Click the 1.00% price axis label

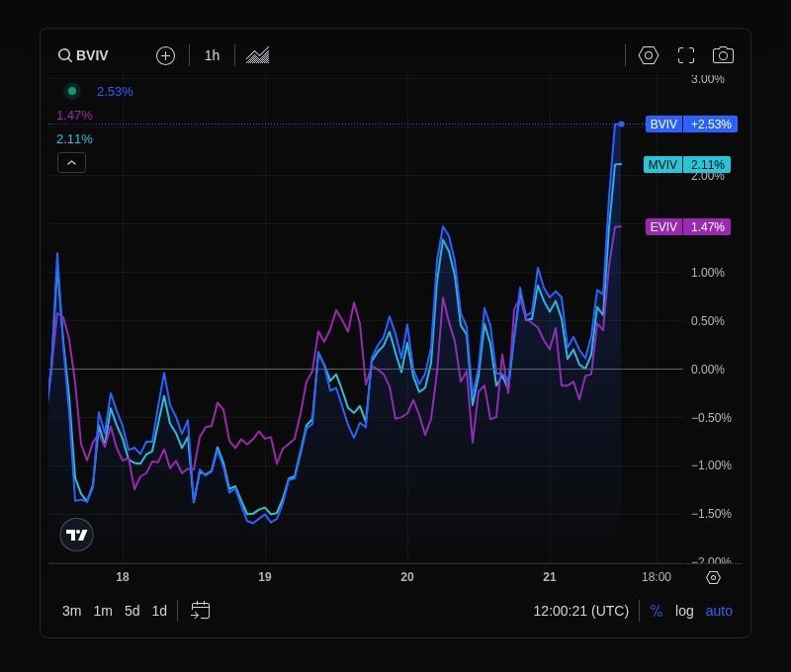click(x=707, y=273)
